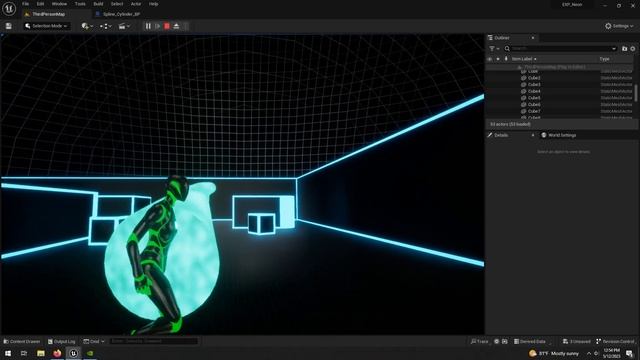Close the Details tab

coord(533,135)
